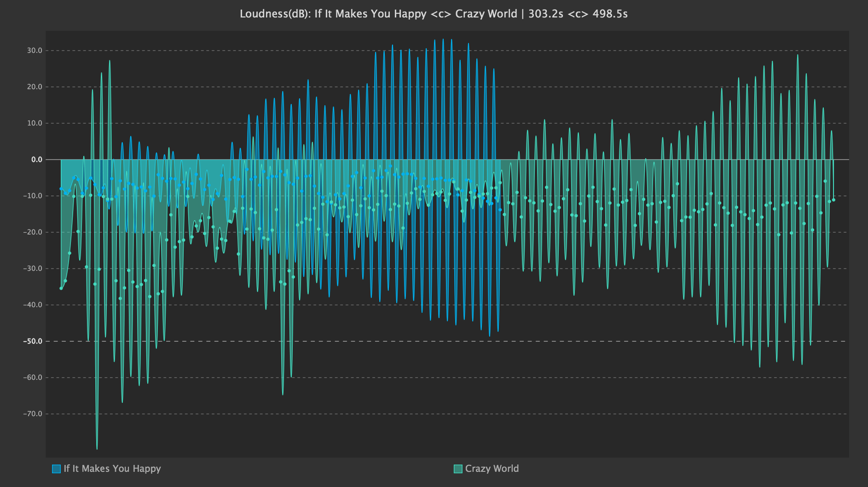
Task: Select the −70.0 y-axis label
Action: click(33, 414)
